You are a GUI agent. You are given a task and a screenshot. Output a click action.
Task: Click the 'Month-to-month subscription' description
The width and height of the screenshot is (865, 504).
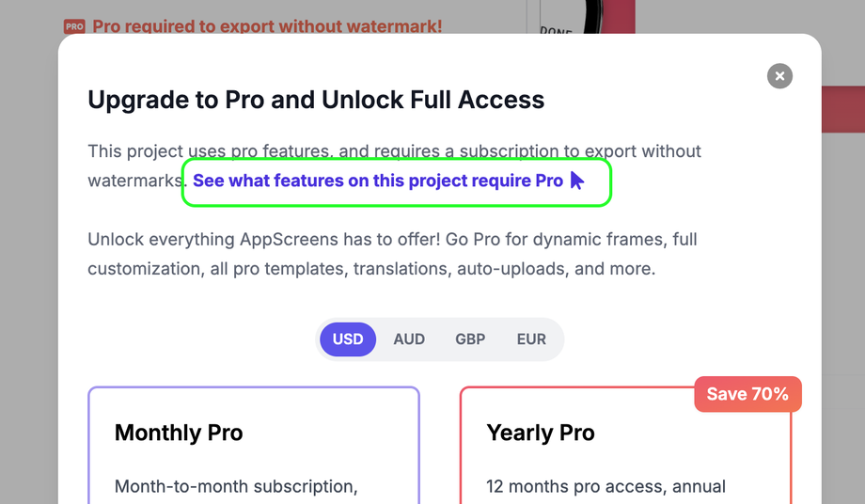click(236, 486)
